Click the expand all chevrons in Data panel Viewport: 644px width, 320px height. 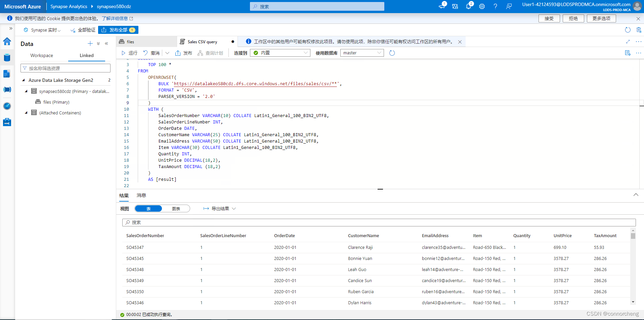(x=98, y=44)
